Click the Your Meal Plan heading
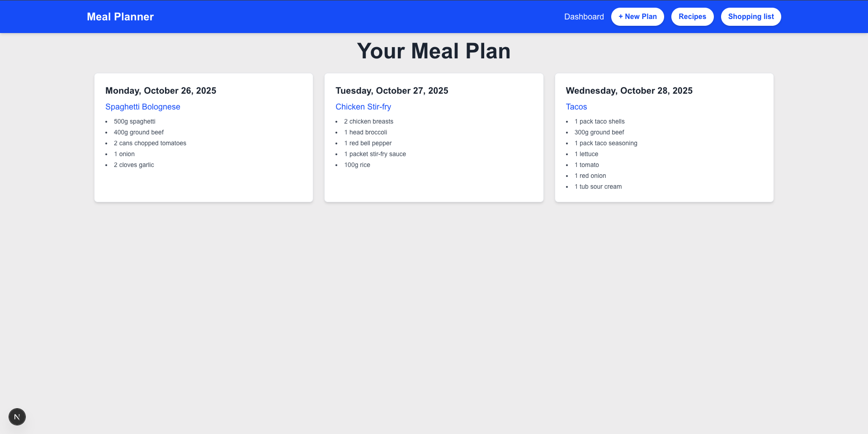This screenshot has width=868, height=434. point(434,51)
